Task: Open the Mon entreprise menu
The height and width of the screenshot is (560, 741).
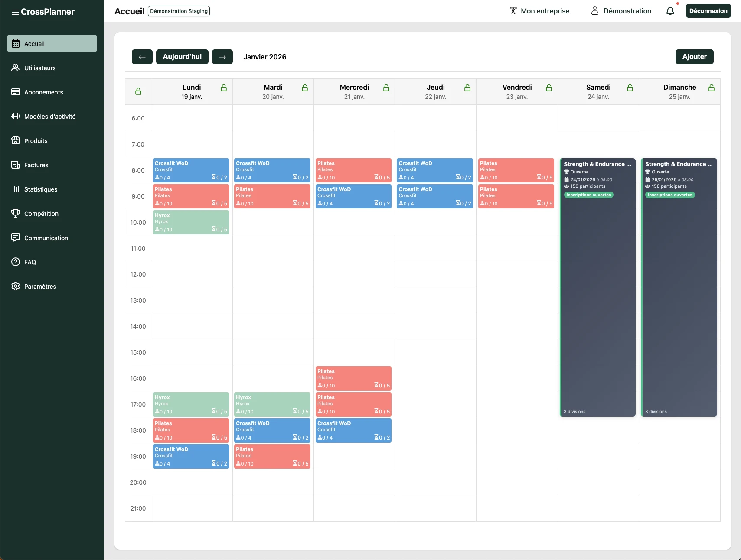Action: pos(539,11)
